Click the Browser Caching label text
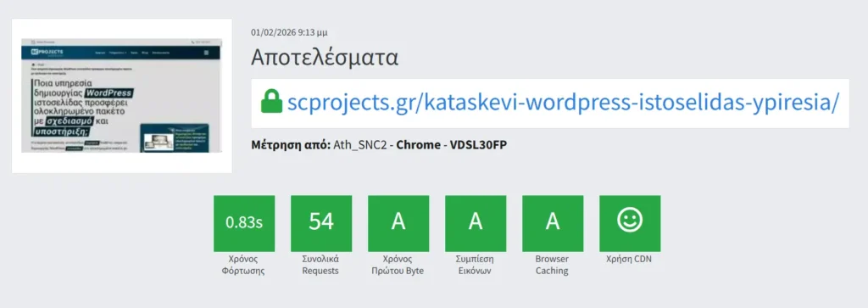Viewport: 868px width, 308px height. click(x=553, y=265)
